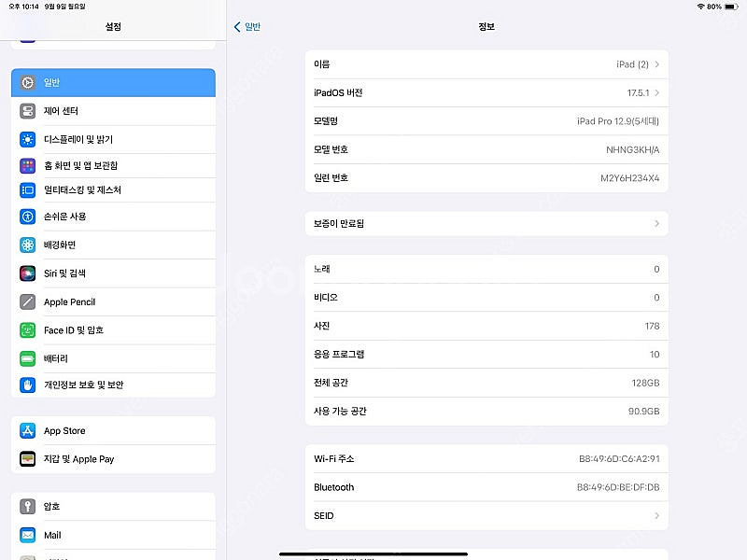
Task: Open 암호 settings
Action: (113, 506)
